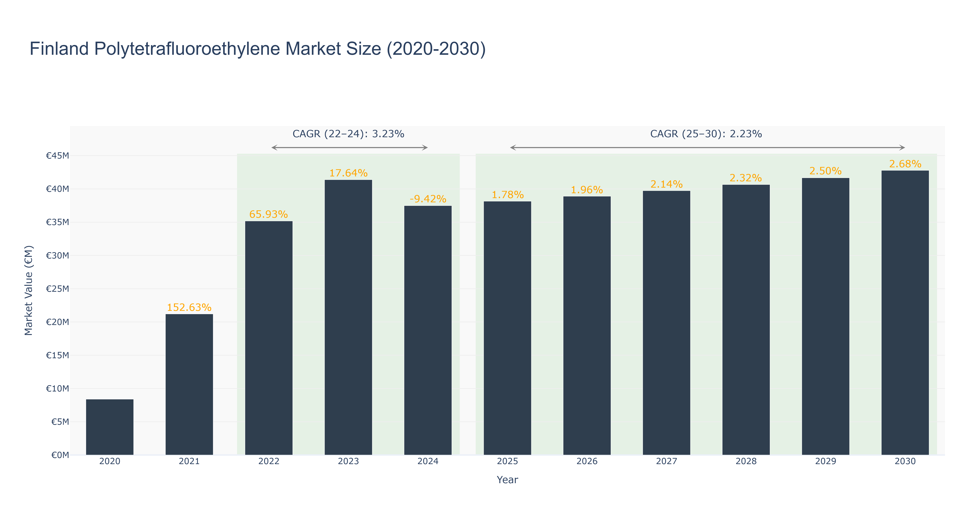Click the 1.78% growth label
The image size is (980, 525).
tap(507, 195)
